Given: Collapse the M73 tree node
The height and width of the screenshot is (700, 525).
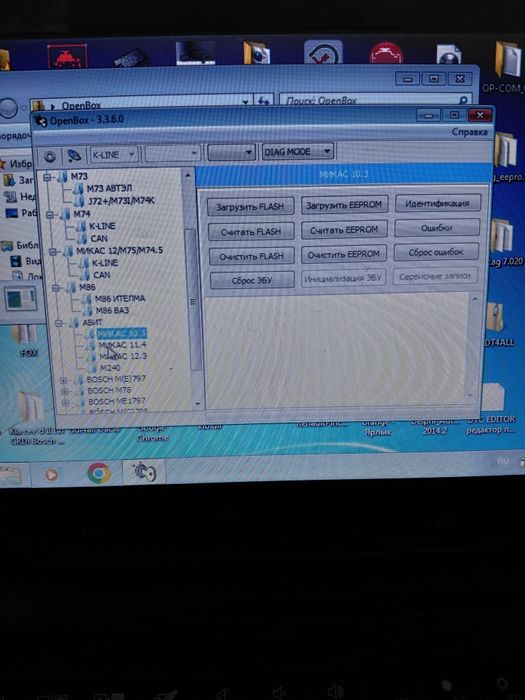Looking at the screenshot, I should coord(48,177).
